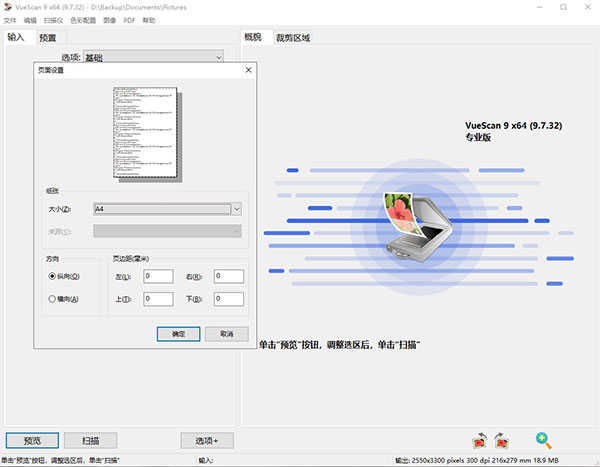600x467 pixels.
Task: Click the zoom in magnifier icon
Action: (x=543, y=441)
